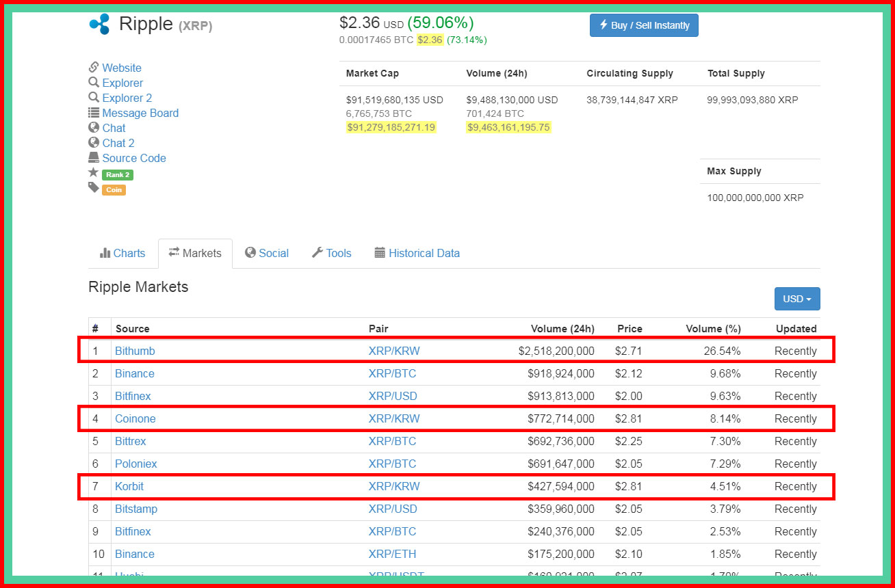Open the Website link
The image size is (895, 588).
coord(122,68)
